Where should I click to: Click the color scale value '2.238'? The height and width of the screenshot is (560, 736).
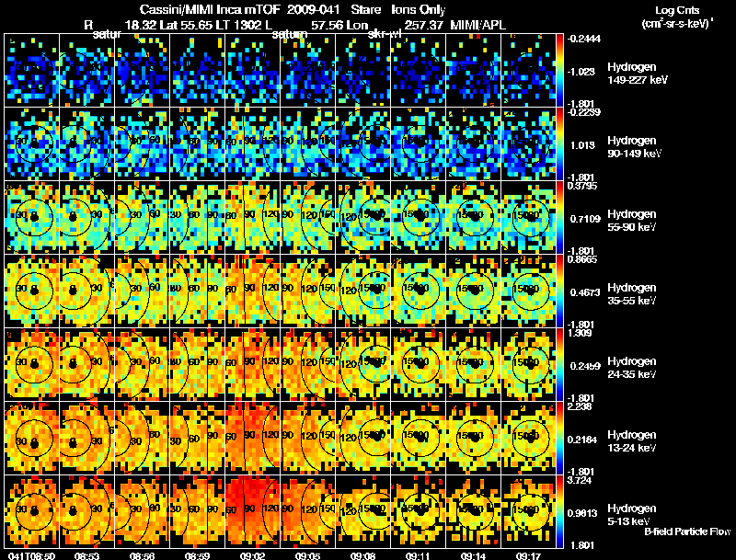(579, 406)
